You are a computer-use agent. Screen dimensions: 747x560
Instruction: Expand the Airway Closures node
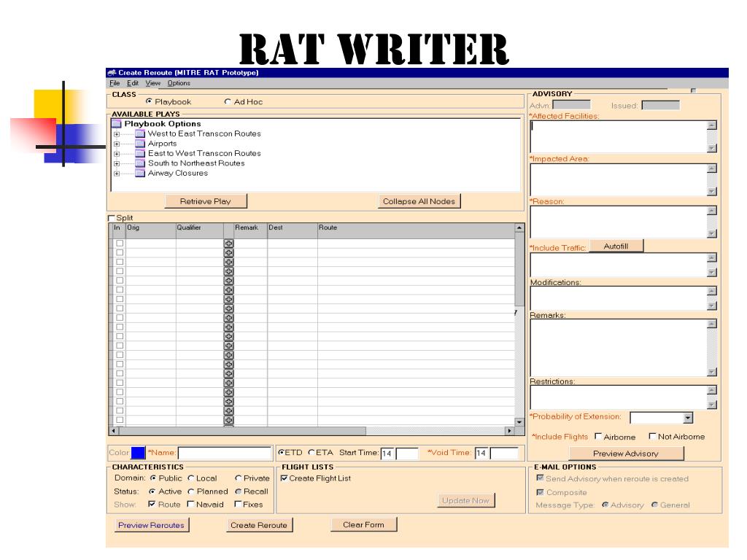click(117, 174)
